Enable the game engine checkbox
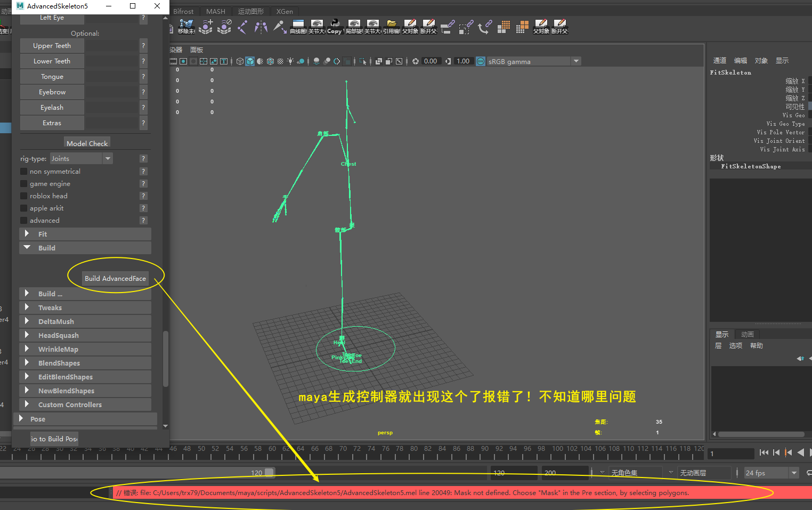 (23, 183)
